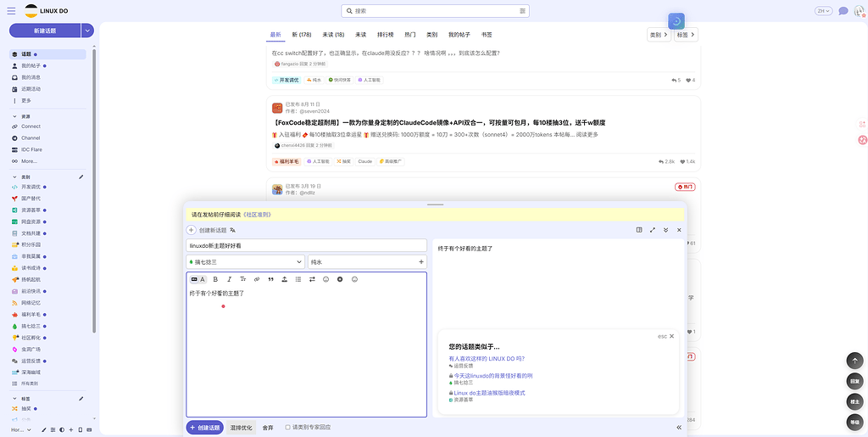Click the translate icon beside 创建新话题

coord(233,230)
